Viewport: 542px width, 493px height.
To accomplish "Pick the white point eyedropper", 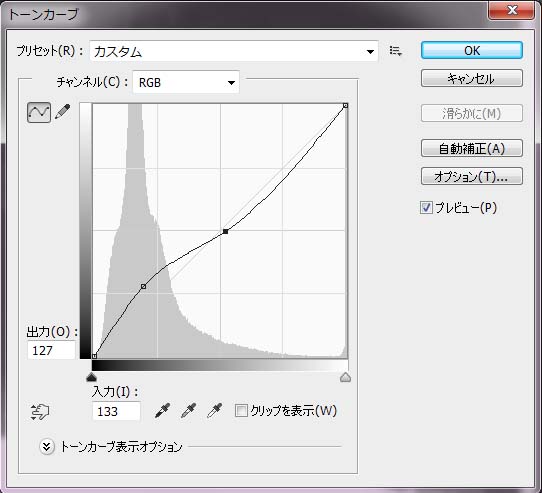I will click(x=214, y=411).
